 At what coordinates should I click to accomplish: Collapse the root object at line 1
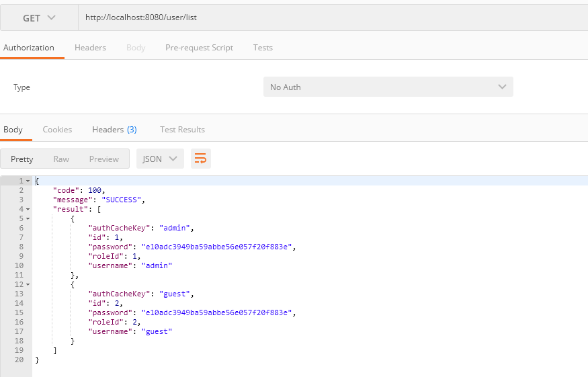pyautogui.click(x=28, y=181)
